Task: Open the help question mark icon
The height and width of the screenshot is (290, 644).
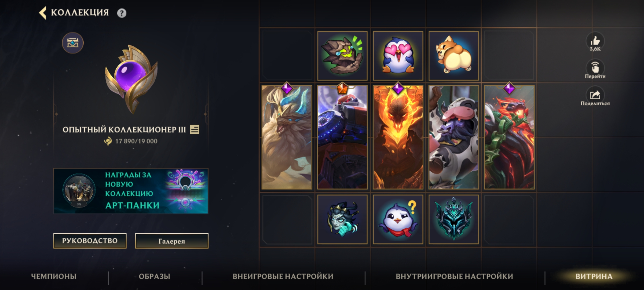Action: click(122, 13)
